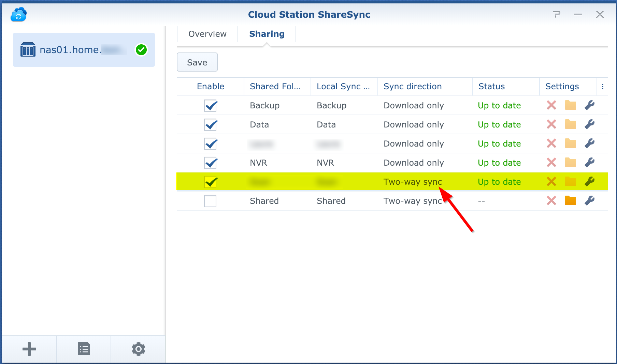The width and height of the screenshot is (617, 364).
Task: Change Two-way sync in highlighted row
Action: 413,182
